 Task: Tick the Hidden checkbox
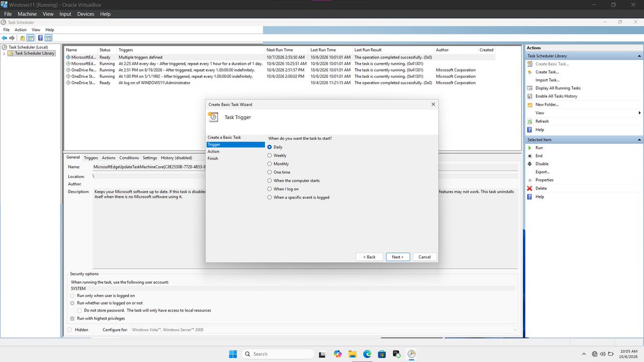coord(69,330)
